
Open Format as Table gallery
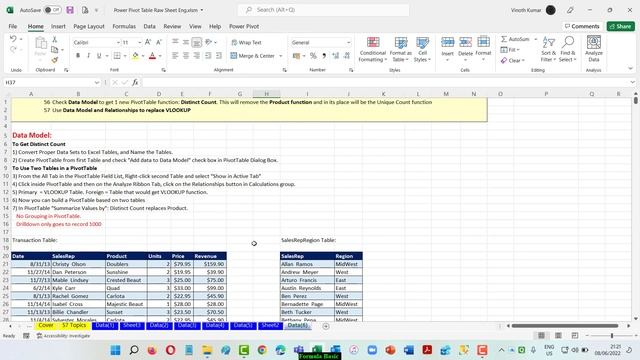[x=400, y=49]
